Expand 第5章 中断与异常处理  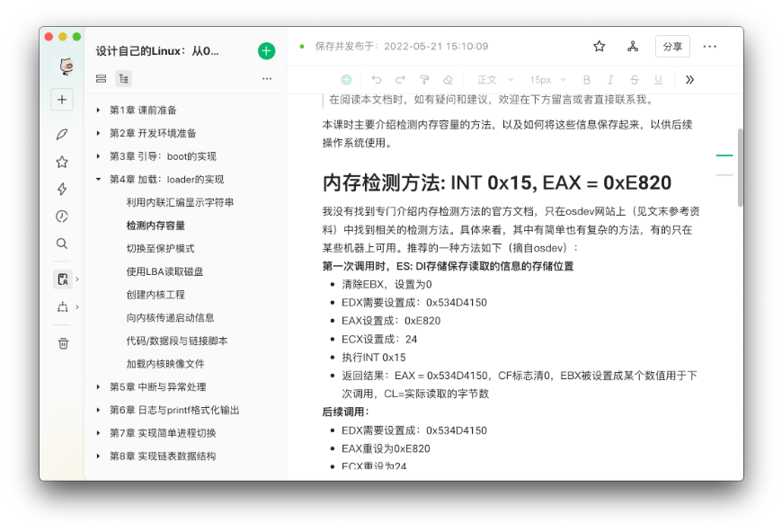pos(98,387)
